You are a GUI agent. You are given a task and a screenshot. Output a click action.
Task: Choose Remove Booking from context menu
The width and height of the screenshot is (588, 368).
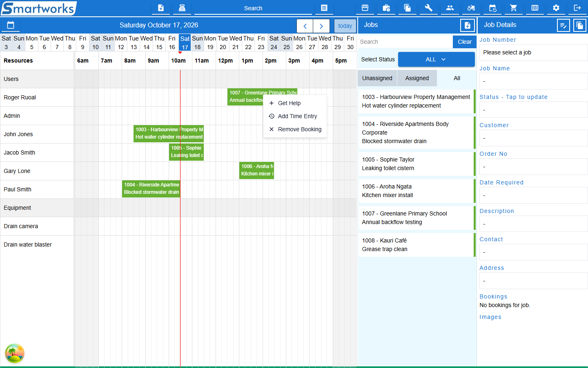(295, 129)
